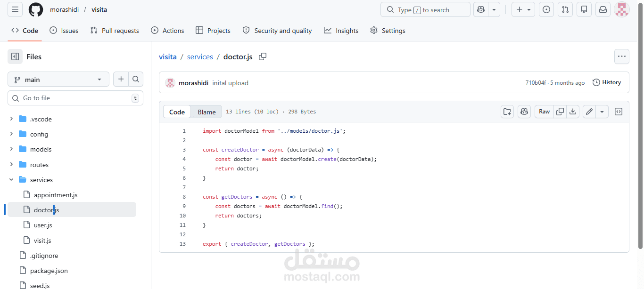
Task: View file History
Action: (607, 82)
